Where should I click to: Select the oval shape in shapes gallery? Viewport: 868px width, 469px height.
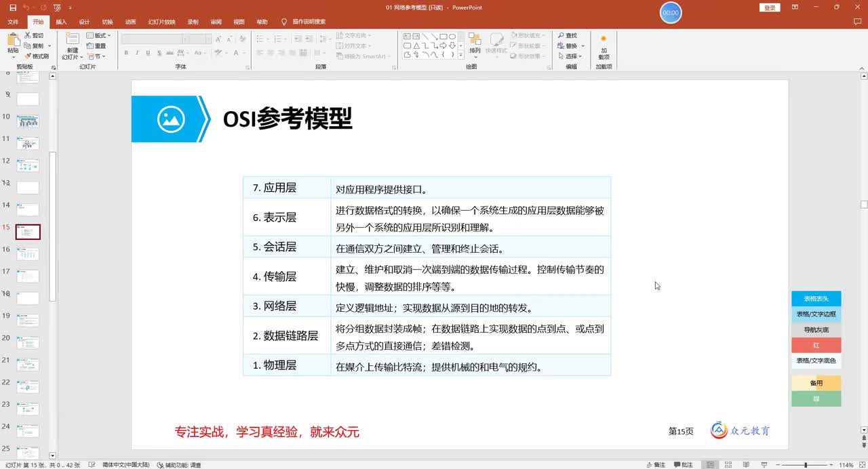[x=452, y=36]
